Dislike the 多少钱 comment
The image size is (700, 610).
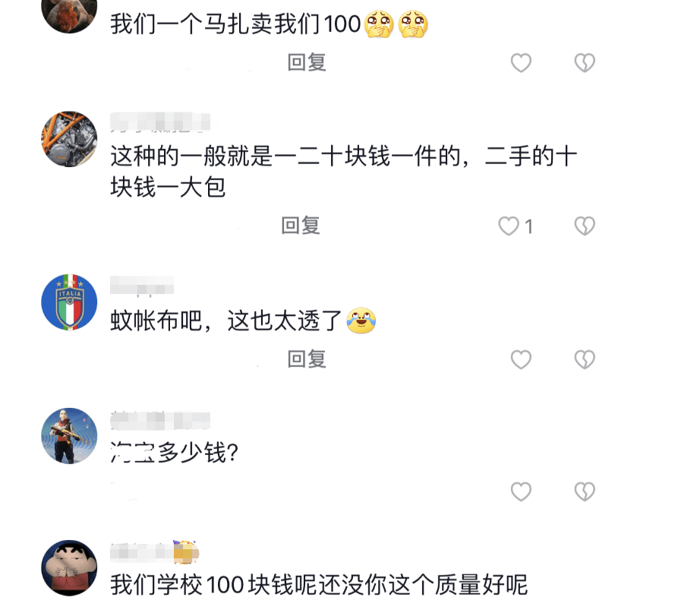point(585,491)
